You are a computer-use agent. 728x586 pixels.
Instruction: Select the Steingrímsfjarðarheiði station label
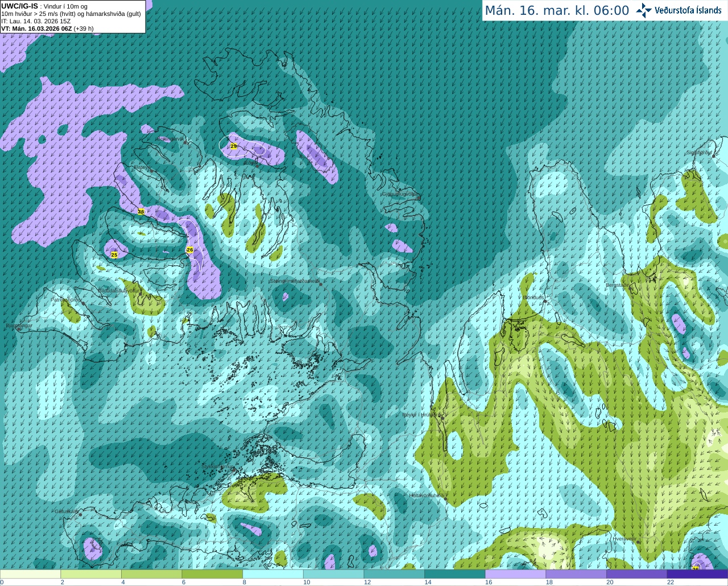pos(295,281)
